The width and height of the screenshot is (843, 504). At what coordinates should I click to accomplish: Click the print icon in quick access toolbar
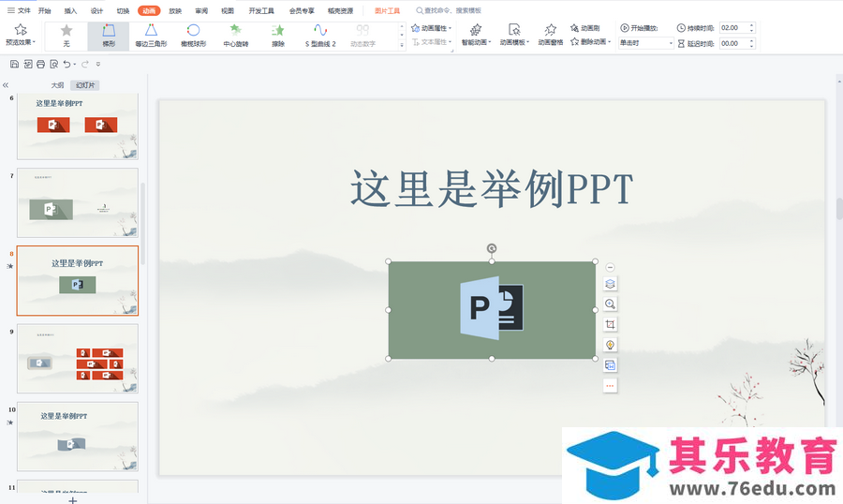(41, 64)
